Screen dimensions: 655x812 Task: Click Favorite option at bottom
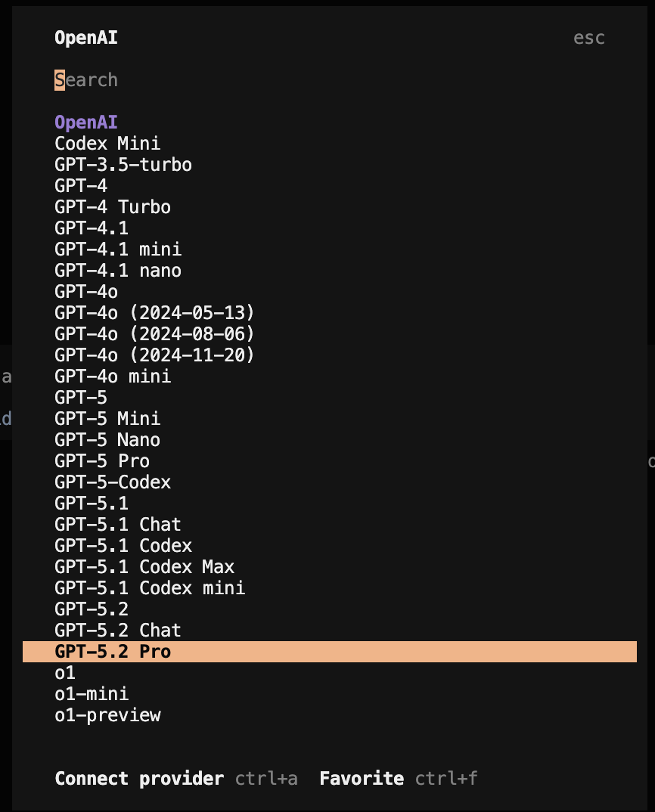pos(362,778)
